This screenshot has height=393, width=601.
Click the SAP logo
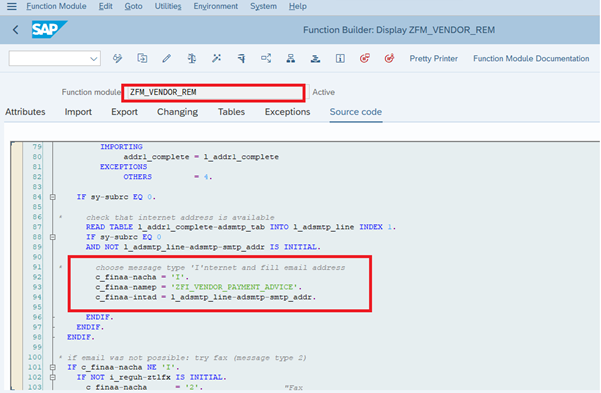(x=49, y=30)
